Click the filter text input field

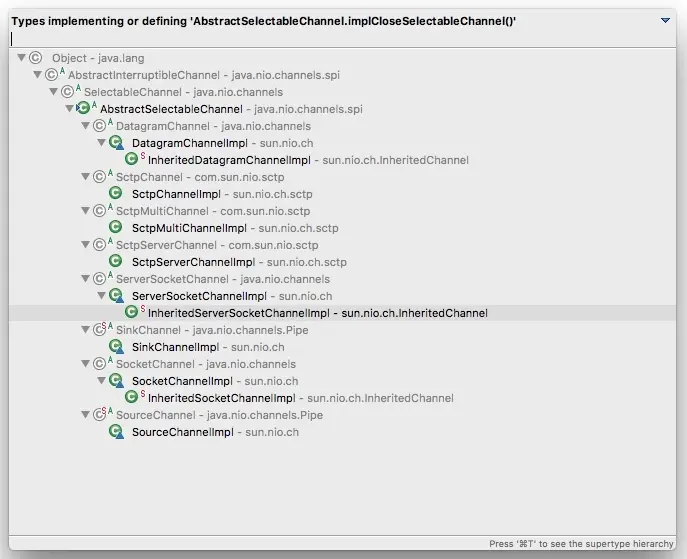coord(342,39)
